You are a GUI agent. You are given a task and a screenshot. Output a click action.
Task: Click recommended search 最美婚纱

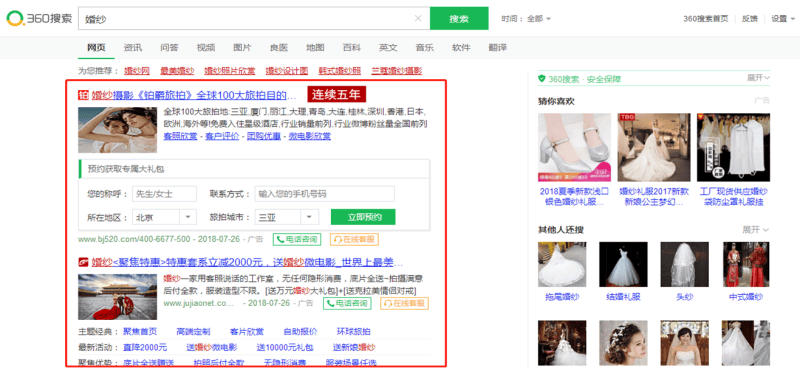pyautogui.click(x=177, y=71)
